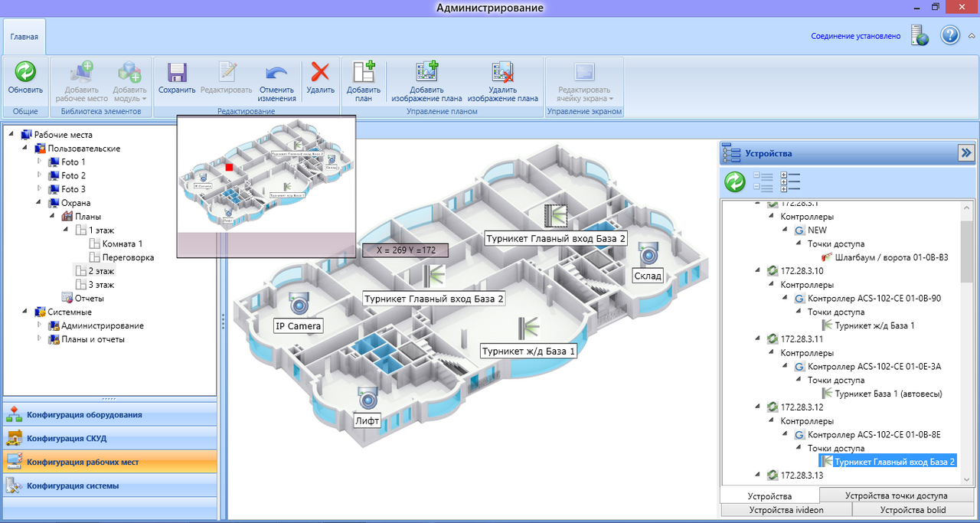The height and width of the screenshot is (523, 980).
Task: Expand the Администрирование tree node
Action: pyautogui.click(x=40, y=325)
